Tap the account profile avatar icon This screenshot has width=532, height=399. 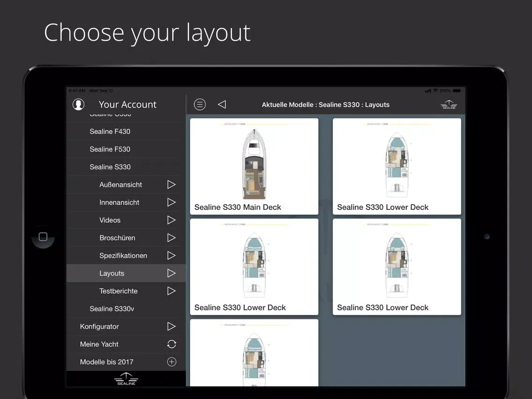pos(78,104)
